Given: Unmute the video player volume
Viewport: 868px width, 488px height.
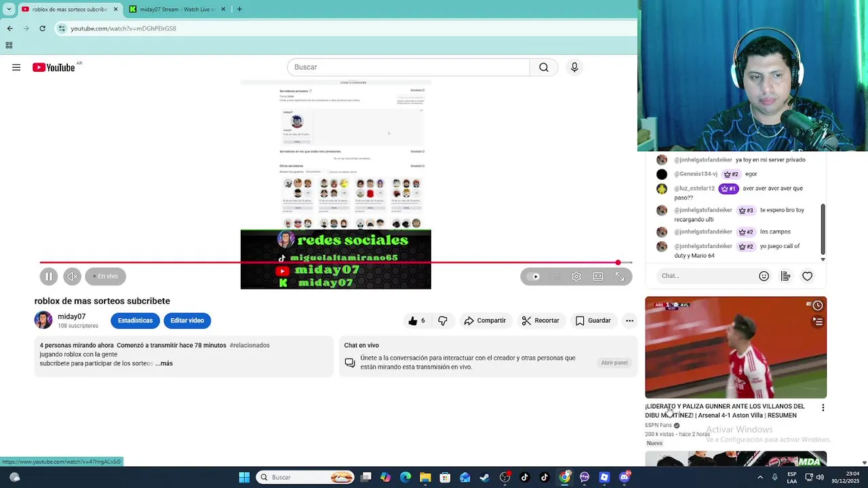Looking at the screenshot, I should [x=73, y=276].
